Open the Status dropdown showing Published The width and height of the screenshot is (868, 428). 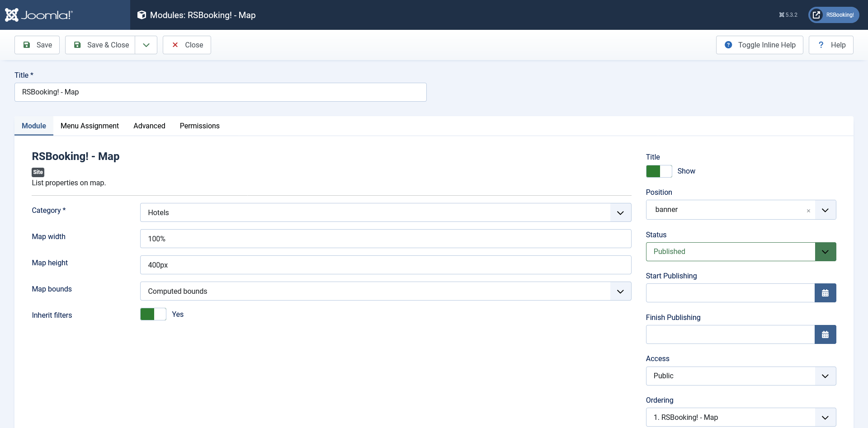coord(741,252)
